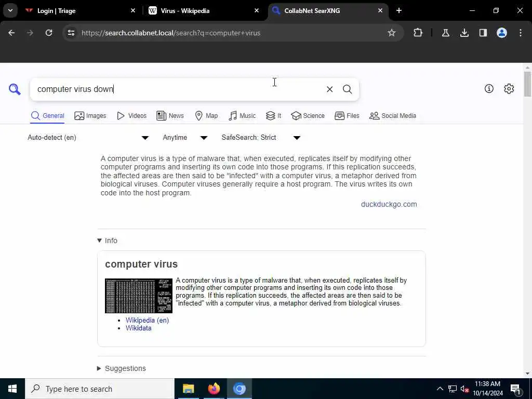This screenshot has width=532, height=399.
Task: Click the muted volume tray icon
Action: (464, 389)
